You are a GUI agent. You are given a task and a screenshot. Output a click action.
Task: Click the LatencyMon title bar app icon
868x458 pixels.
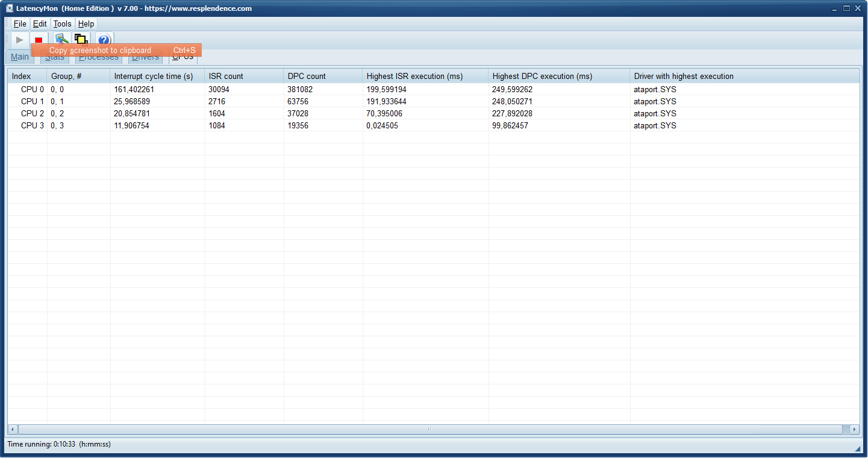point(10,8)
